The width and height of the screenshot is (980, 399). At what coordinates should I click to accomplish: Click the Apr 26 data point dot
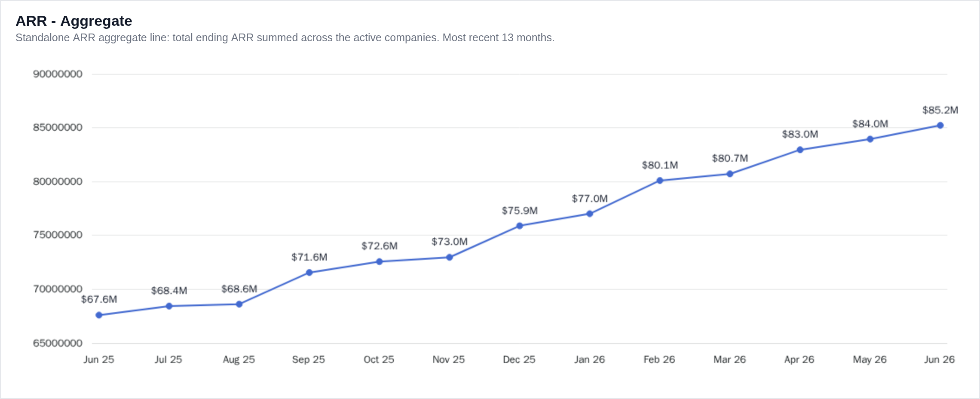[x=800, y=150]
